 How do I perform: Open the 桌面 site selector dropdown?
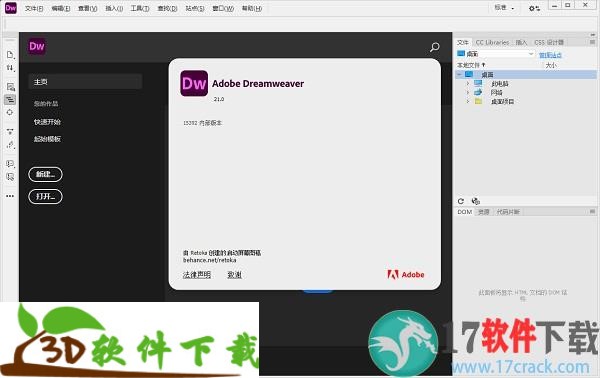[x=496, y=54]
